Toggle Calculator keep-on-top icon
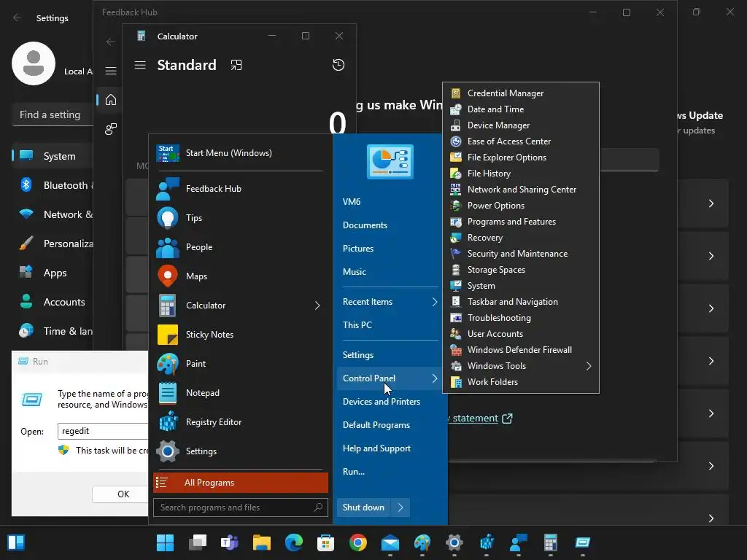 tap(236, 65)
